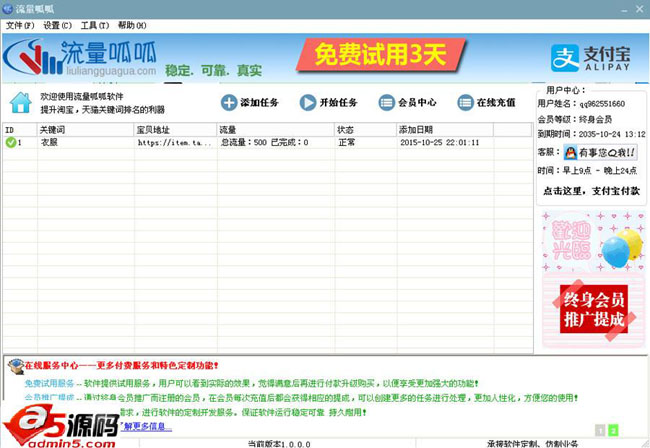650x448 pixels.
Task: Click the liuliangguagua.com banner text
Action: [x=111, y=71]
